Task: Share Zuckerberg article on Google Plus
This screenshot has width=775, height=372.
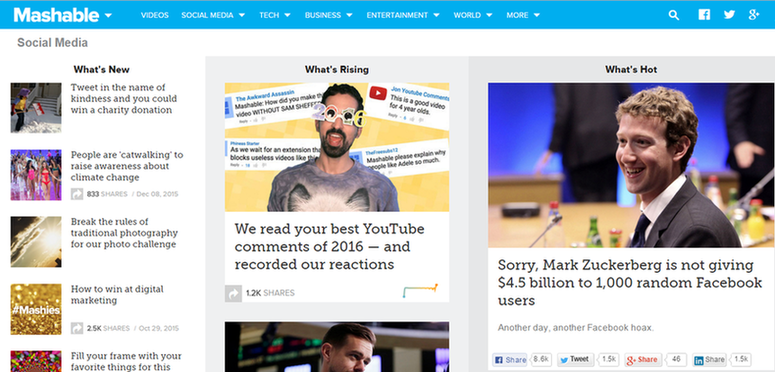Action: (643, 360)
